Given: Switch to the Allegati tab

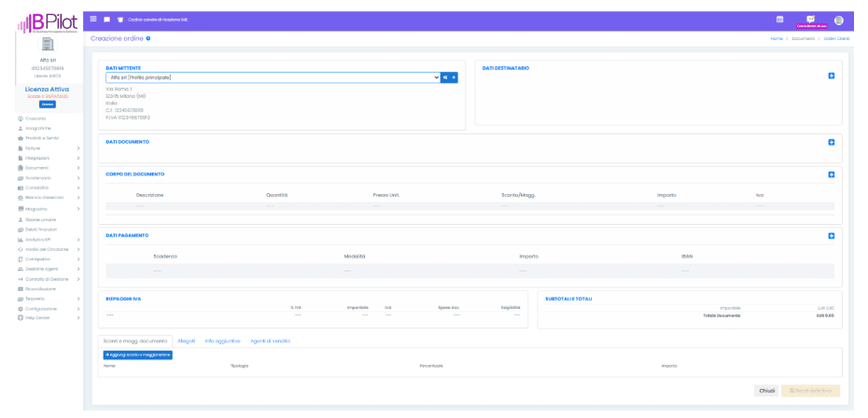Looking at the screenshot, I should [x=188, y=341].
